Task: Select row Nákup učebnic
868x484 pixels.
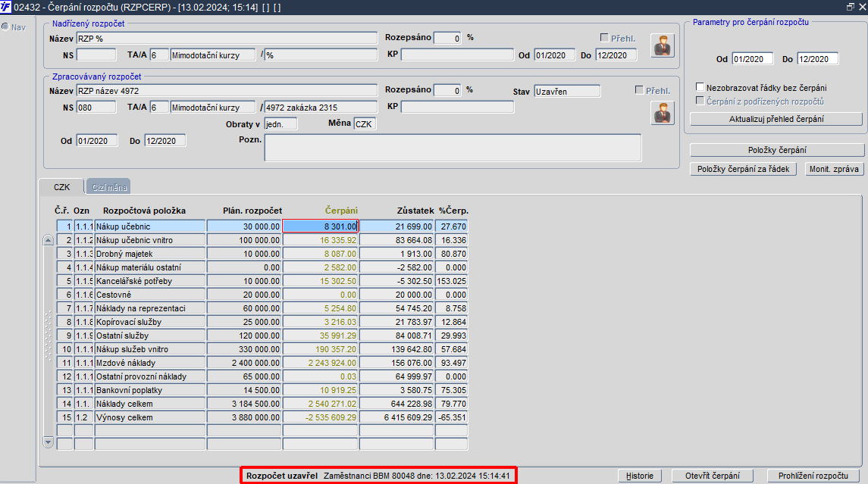Action: (150, 226)
